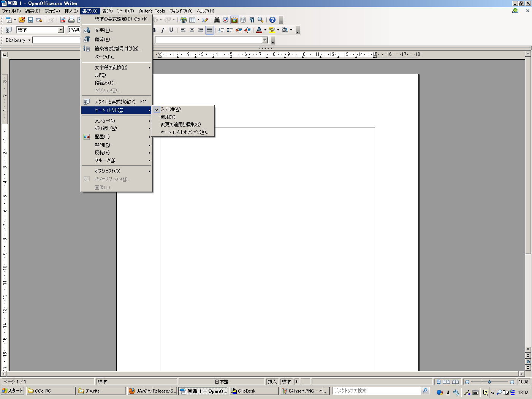Click the スタート Start button
The height and width of the screenshot is (399, 532).
pos(13,391)
